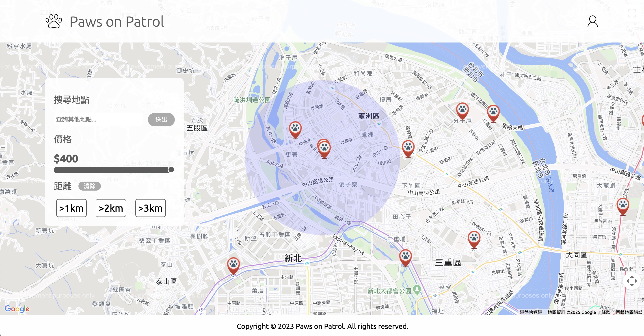Click paw marker near 大龍峒 area
This screenshot has width=644, height=336.
622,205
